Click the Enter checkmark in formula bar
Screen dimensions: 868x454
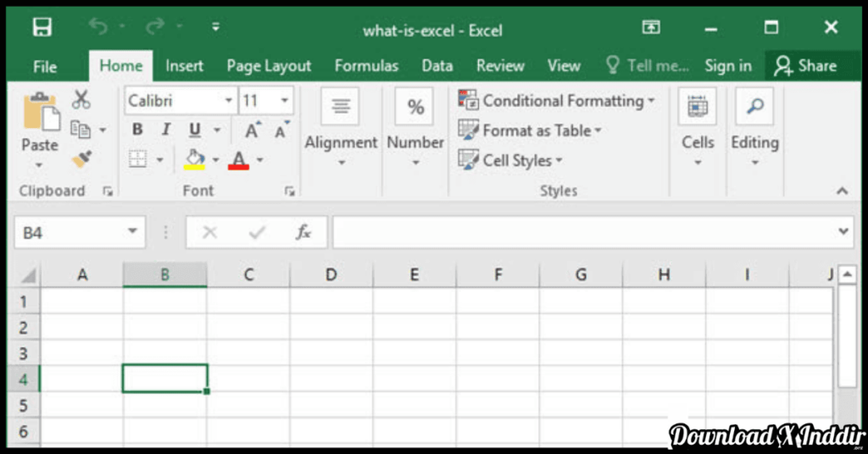[x=257, y=232]
